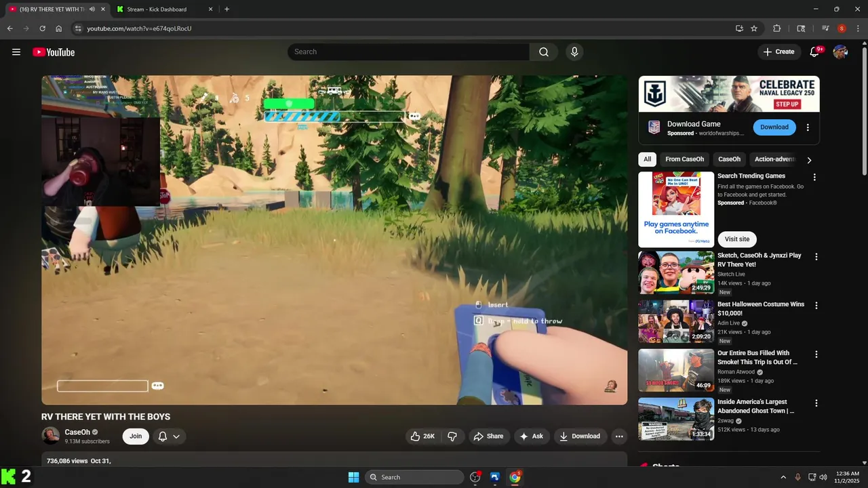Select the Action-adventure filter chip

[x=774, y=159]
